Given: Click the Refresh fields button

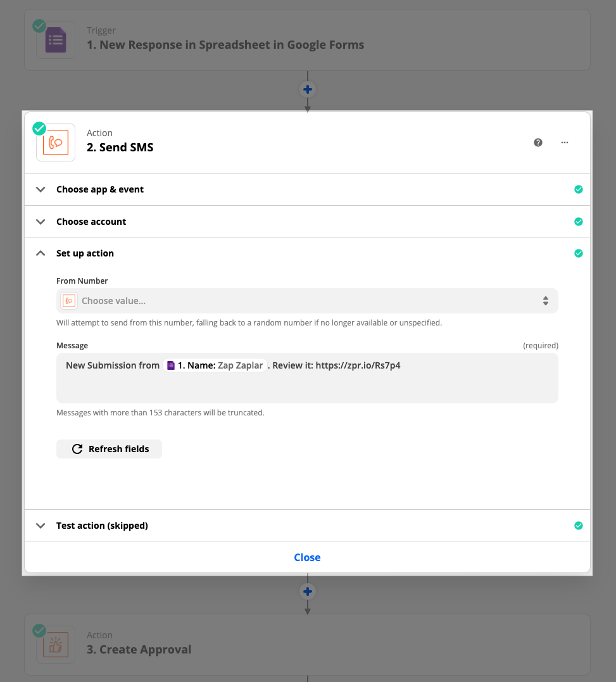Looking at the screenshot, I should (109, 449).
